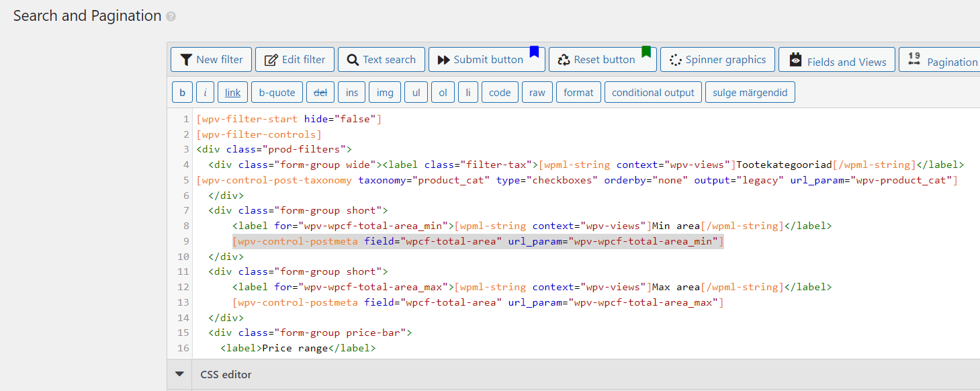The image size is (980, 391).
Task: Click the eye icon of Fields and Views
Action: [x=796, y=59]
